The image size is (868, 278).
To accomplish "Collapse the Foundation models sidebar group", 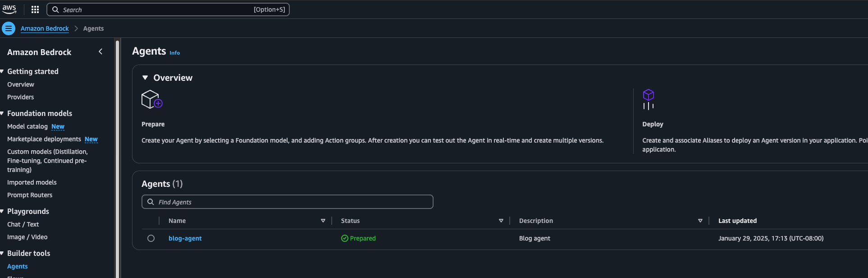I will coord(2,113).
